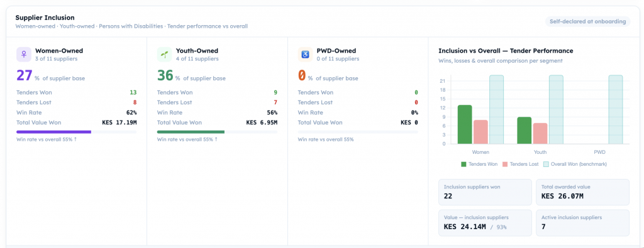Image resolution: width=644 pixels, height=248 pixels.
Task: Click the 'Youth-Owned' card title
Action: pyautogui.click(x=197, y=51)
